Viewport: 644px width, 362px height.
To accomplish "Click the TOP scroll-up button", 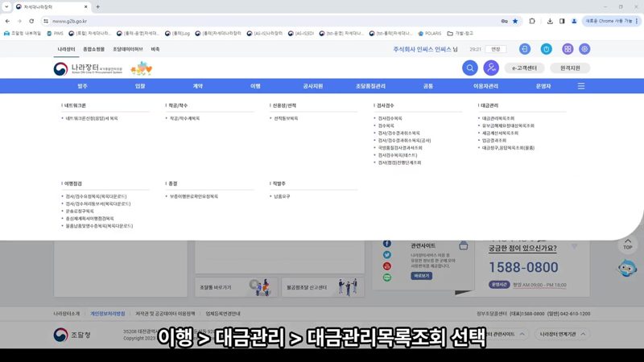I will pyautogui.click(x=628, y=245).
